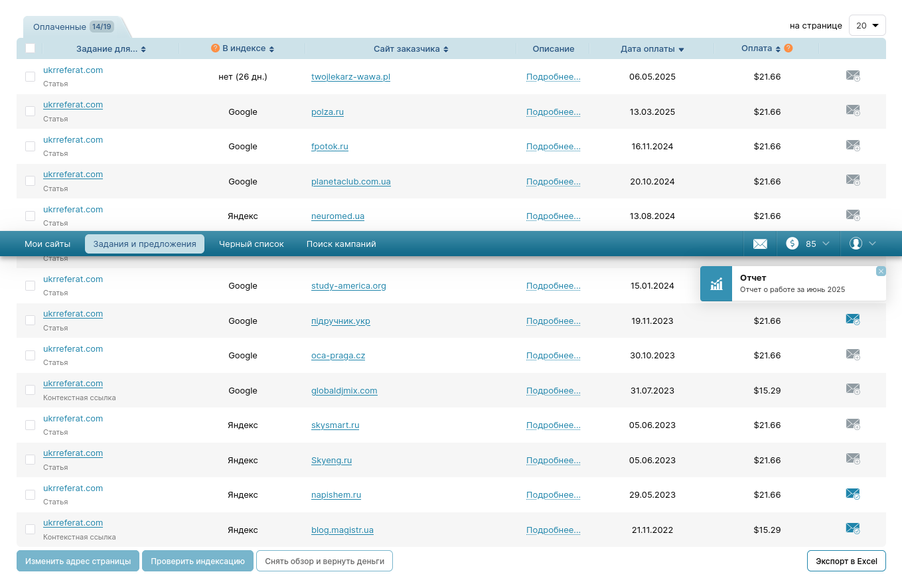Check the box for fpotok.ru row
The height and width of the screenshot is (588, 902).
pos(30,146)
